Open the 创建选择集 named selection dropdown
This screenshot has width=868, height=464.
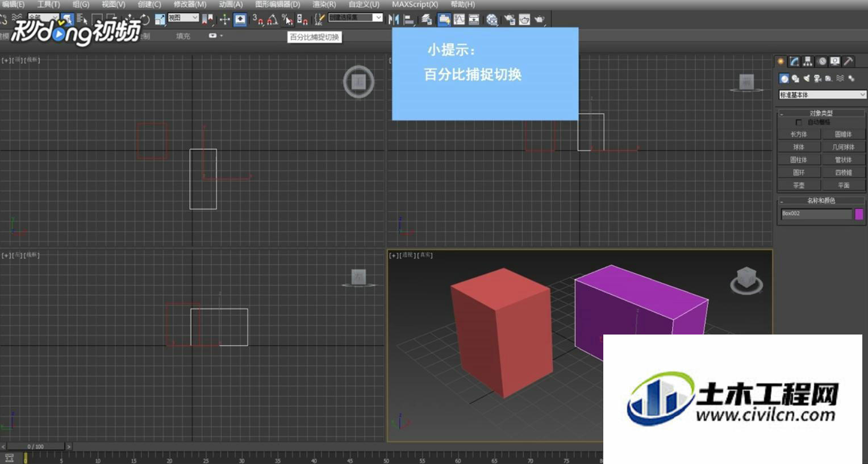[x=355, y=18]
